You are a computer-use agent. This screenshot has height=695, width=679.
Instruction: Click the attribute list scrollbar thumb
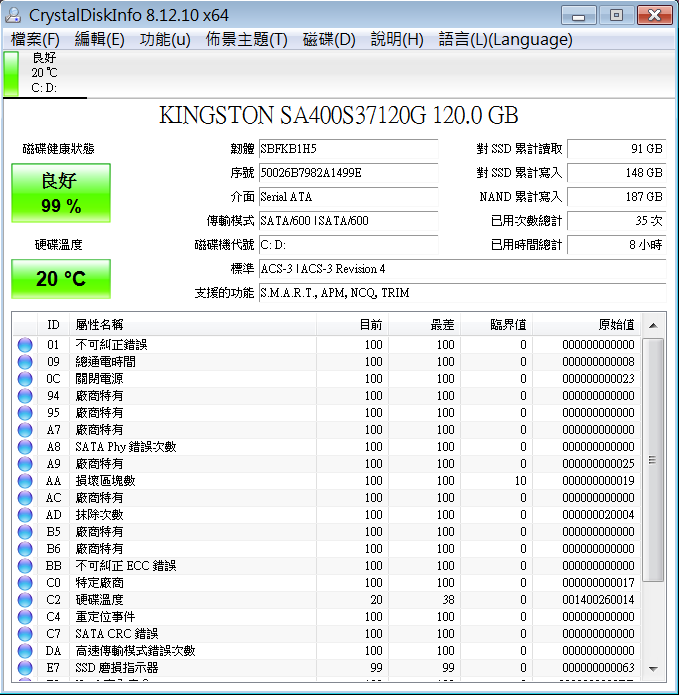pos(653,460)
